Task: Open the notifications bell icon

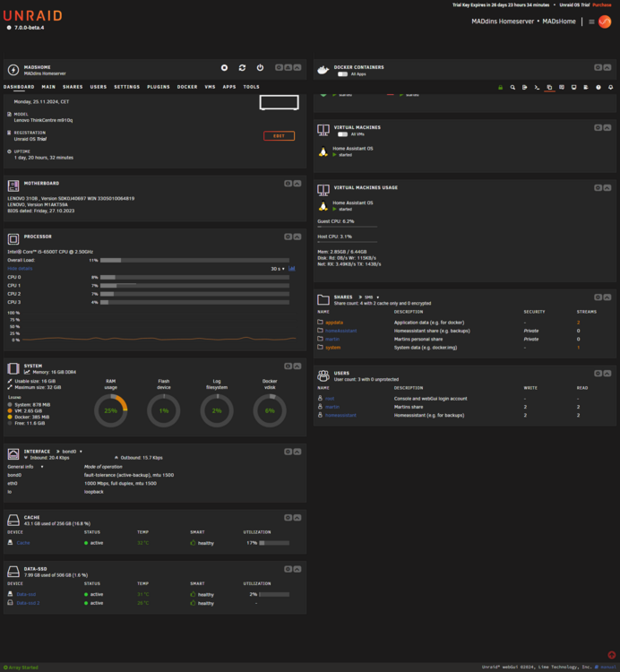Action: click(x=610, y=88)
